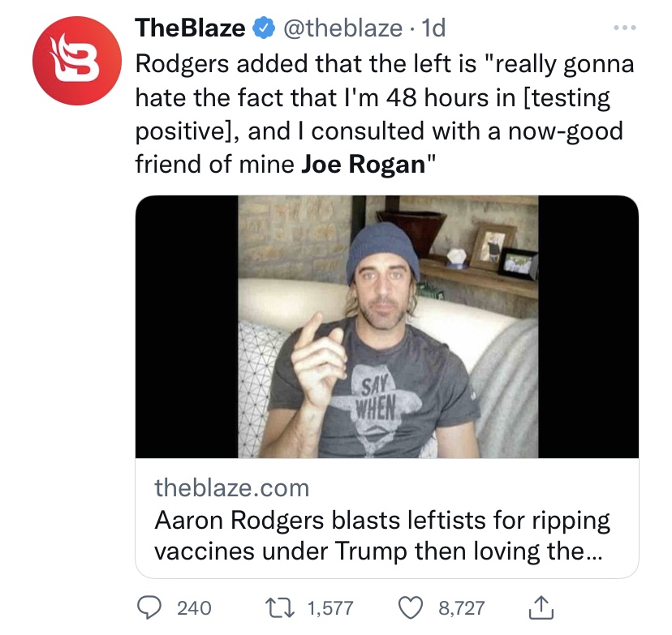
Task: Click the 8,727 likes count
Action: (x=461, y=607)
